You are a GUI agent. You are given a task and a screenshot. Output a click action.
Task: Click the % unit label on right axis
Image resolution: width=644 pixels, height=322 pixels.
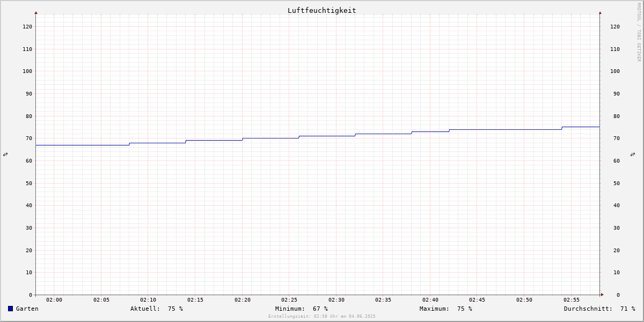click(x=633, y=155)
